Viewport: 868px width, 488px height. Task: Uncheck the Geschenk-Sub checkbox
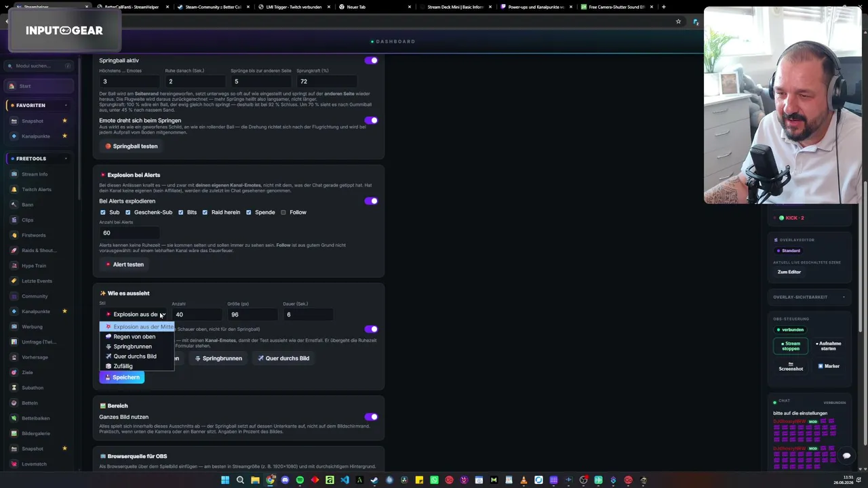(x=127, y=212)
